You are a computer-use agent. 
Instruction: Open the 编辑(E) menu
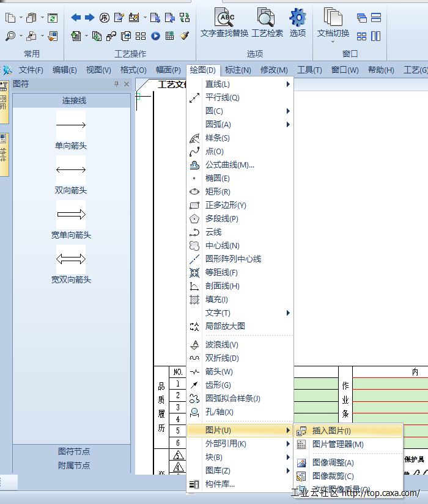(x=65, y=70)
